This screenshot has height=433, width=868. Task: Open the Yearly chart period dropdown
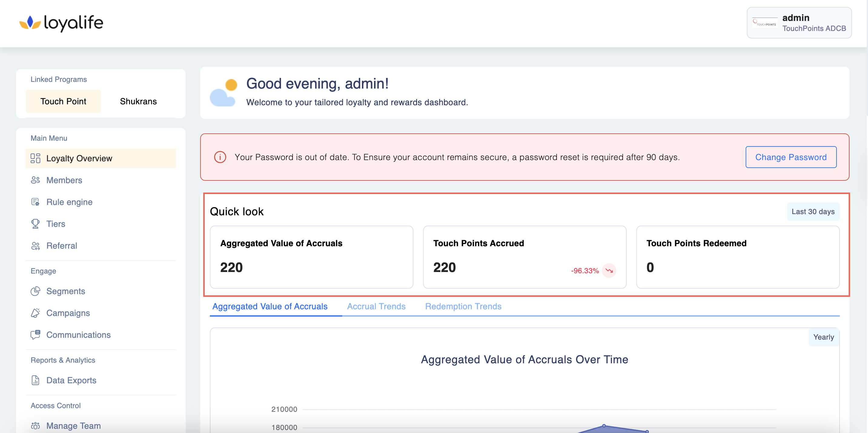[823, 337]
